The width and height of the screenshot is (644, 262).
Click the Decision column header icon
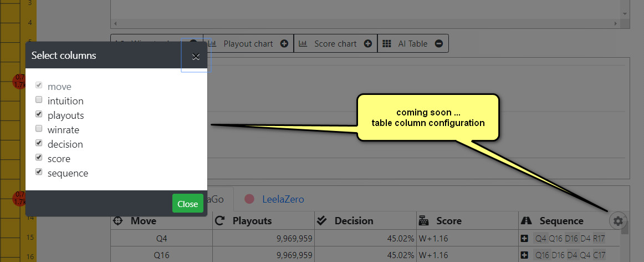pos(322,221)
